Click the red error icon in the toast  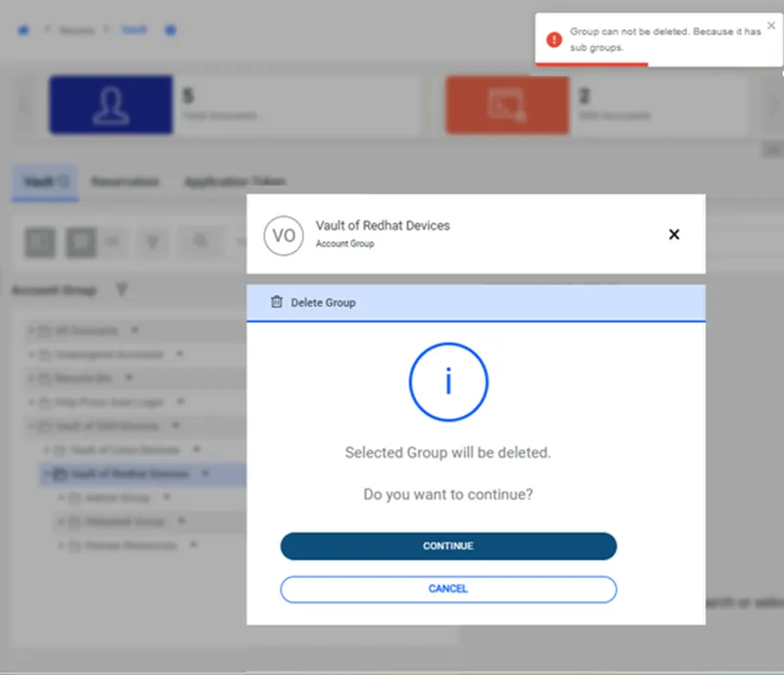click(x=554, y=39)
